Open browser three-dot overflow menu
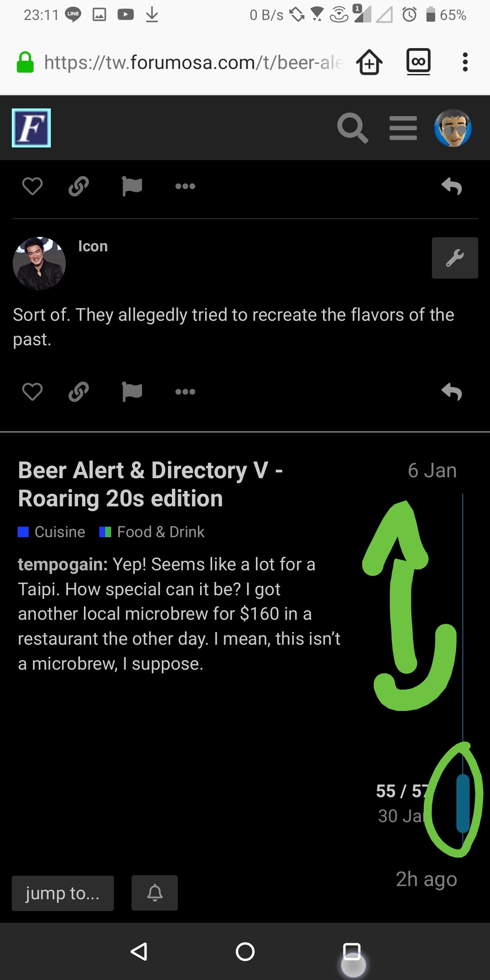 [465, 62]
